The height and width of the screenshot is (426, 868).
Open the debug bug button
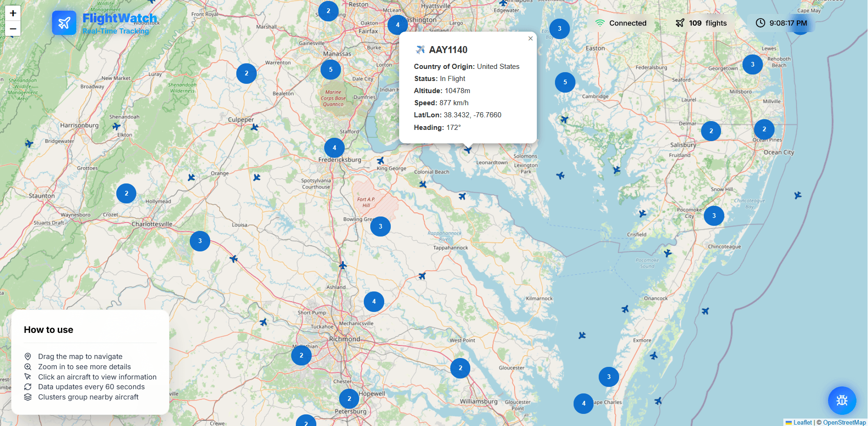click(x=842, y=400)
